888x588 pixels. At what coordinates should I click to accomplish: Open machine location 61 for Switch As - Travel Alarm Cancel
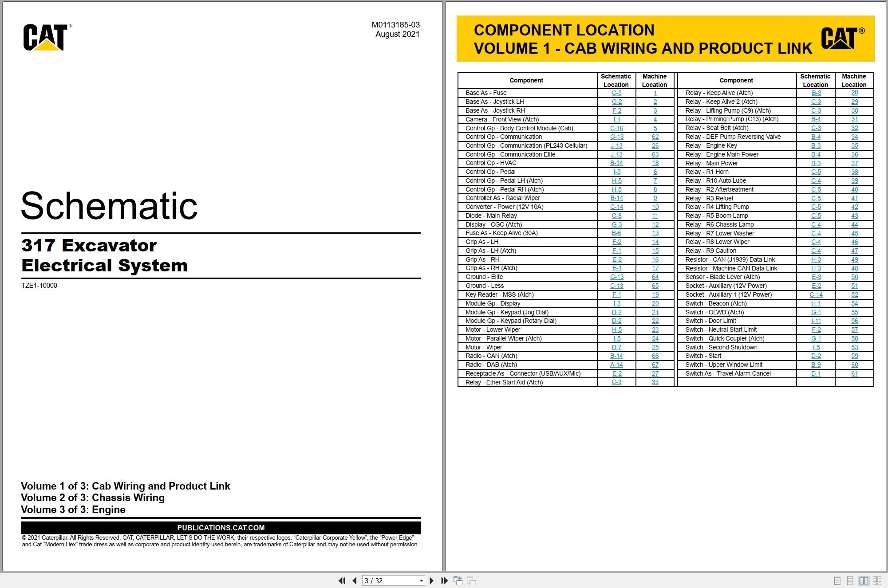[x=854, y=374]
